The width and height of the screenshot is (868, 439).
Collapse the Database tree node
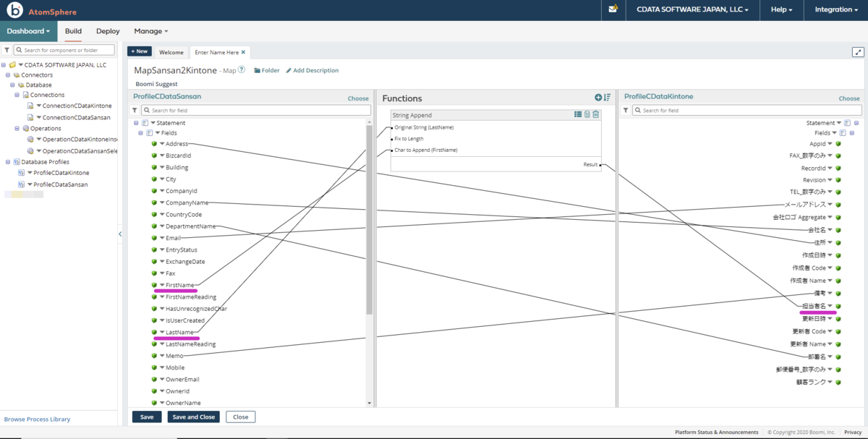12,85
